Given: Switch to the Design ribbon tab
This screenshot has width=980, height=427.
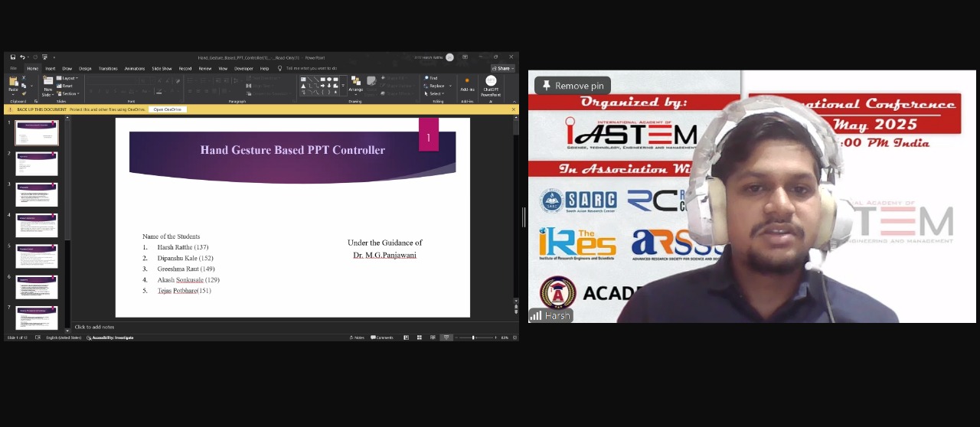Looking at the screenshot, I should pyautogui.click(x=85, y=68).
